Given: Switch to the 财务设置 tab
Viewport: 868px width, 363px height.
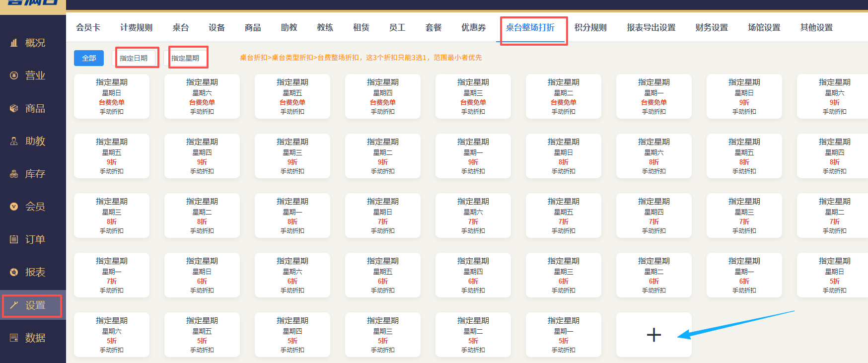Looking at the screenshot, I should click(712, 27).
